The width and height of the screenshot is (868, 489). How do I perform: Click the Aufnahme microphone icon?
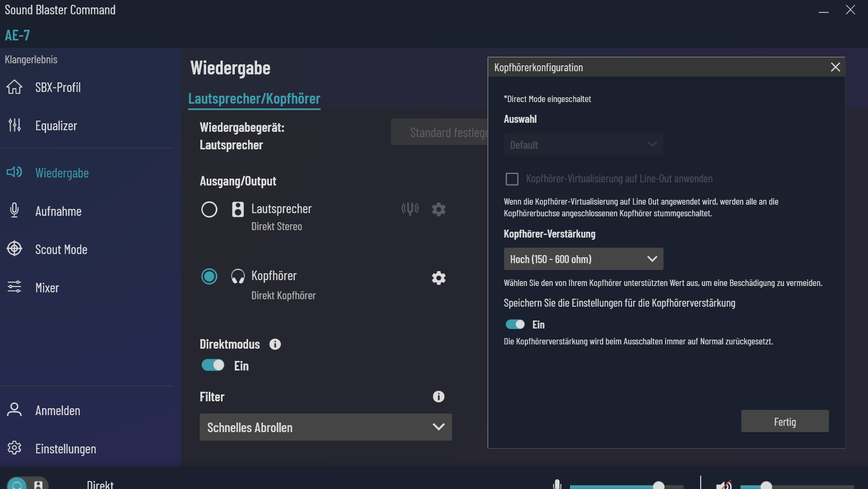point(14,210)
